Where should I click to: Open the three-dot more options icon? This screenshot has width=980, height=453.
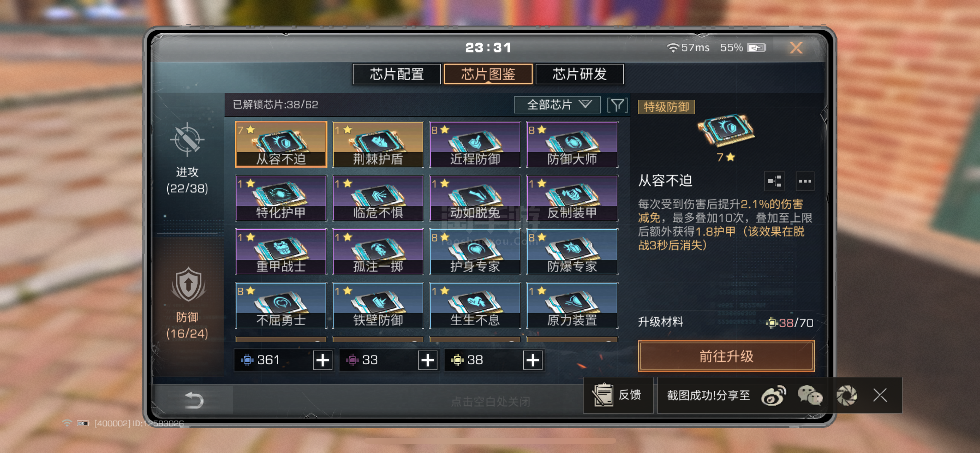pos(805,181)
